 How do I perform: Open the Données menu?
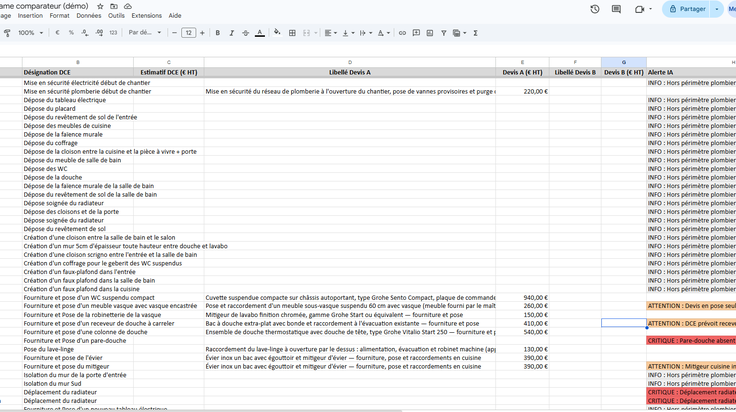[89, 15]
